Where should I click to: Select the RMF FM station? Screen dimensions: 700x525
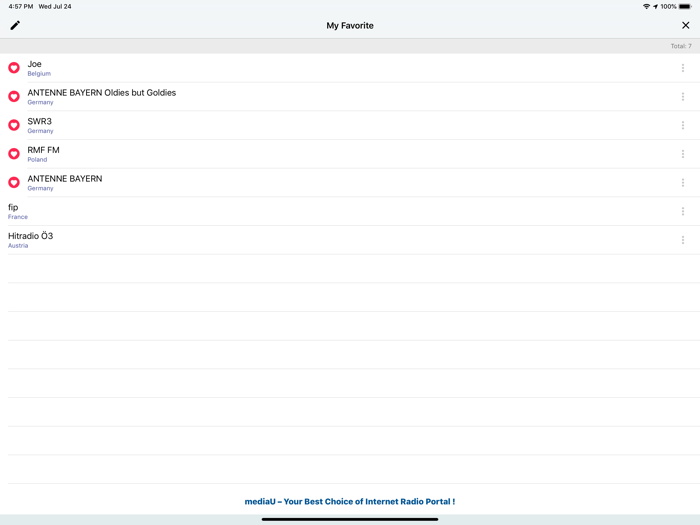coord(350,154)
